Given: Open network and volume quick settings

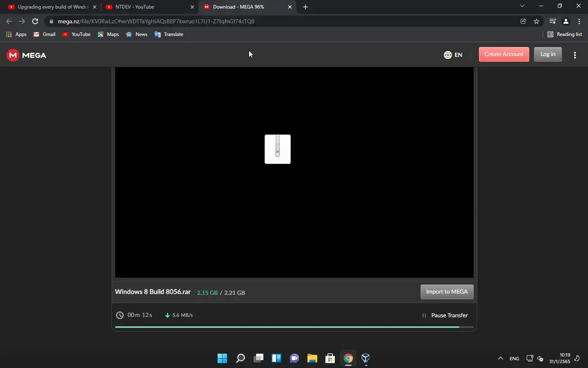Looking at the screenshot, I should tap(535, 359).
